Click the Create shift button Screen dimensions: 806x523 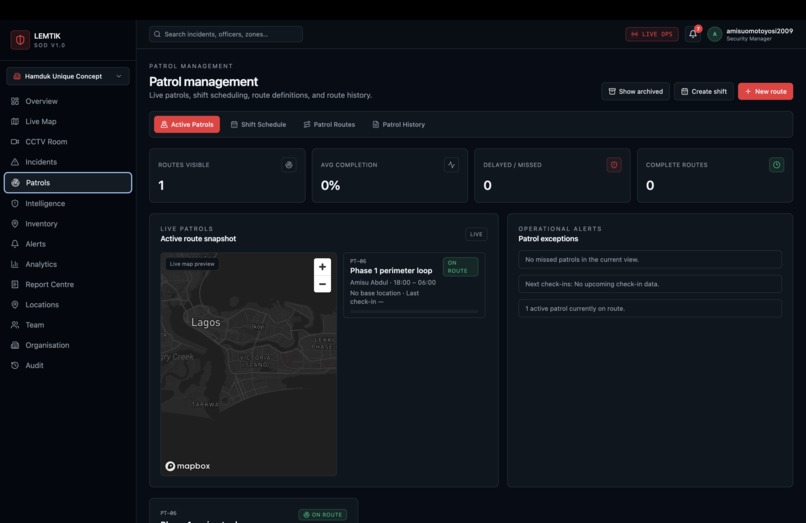(x=704, y=92)
